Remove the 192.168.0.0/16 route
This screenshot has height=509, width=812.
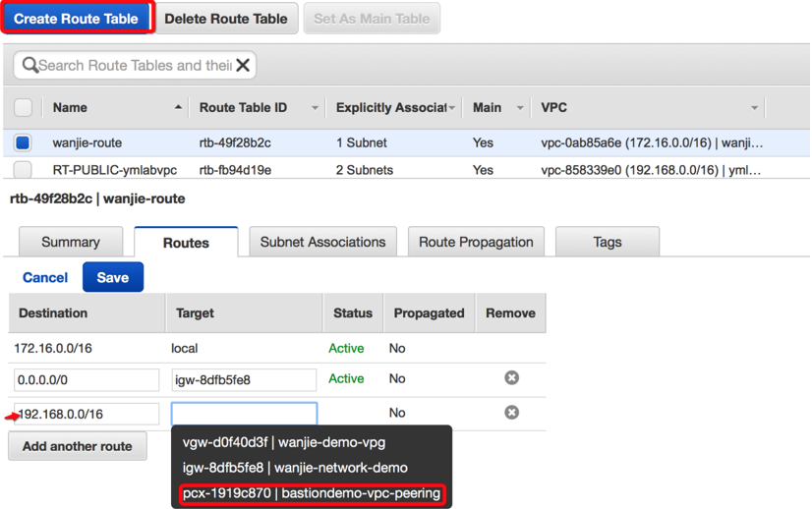pos(511,413)
